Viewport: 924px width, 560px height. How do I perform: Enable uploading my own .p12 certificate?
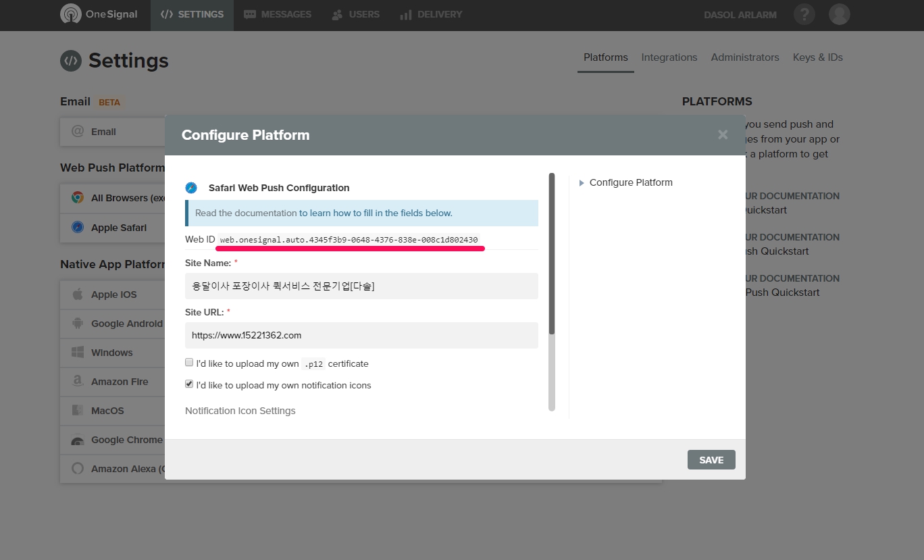[x=190, y=363]
